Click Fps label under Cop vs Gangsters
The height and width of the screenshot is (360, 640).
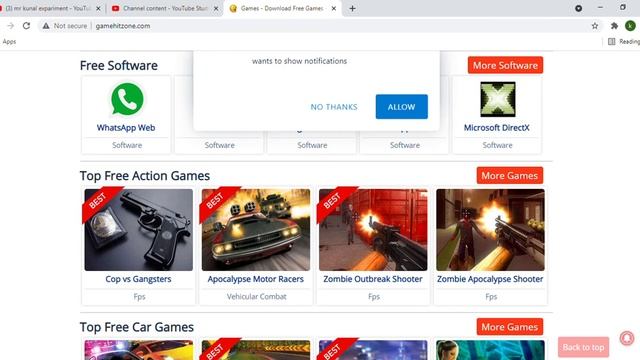click(139, 297)
